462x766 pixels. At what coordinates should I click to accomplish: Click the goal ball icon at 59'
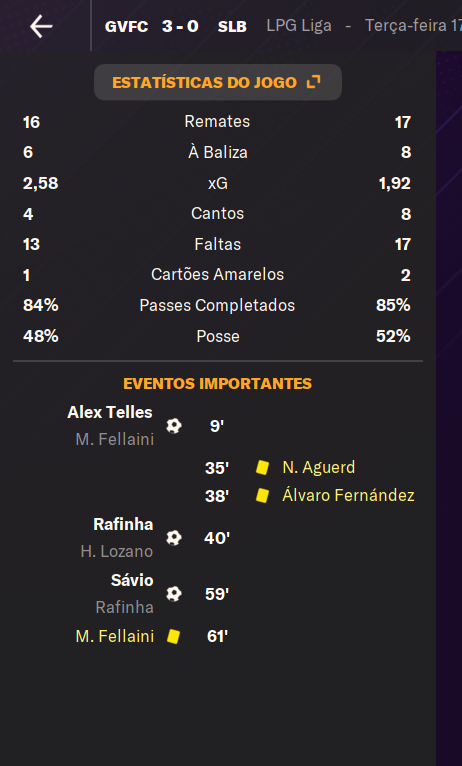click(173, 594)
